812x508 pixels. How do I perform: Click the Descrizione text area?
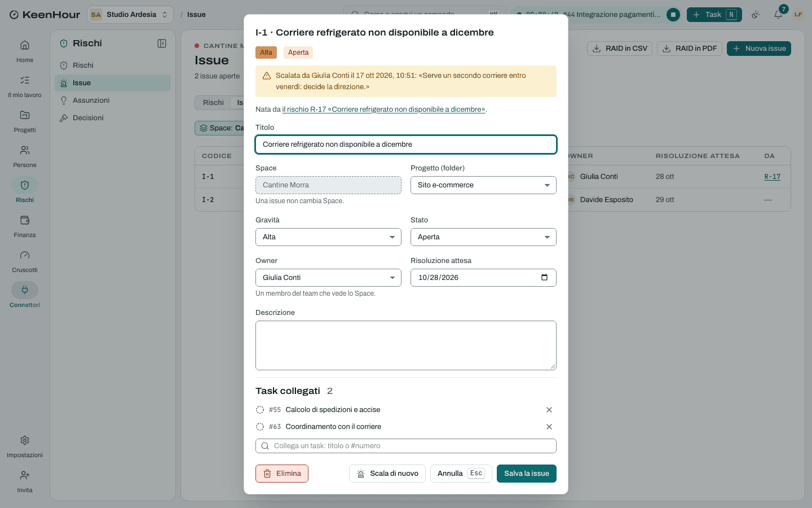[406, 345]
